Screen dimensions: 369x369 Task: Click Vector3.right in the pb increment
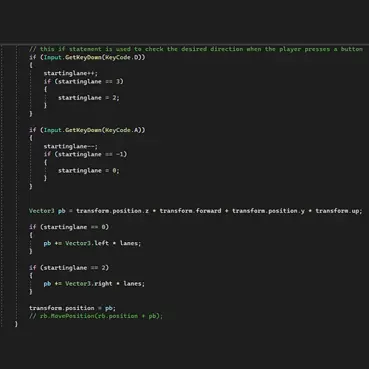[x=89, y=284]
